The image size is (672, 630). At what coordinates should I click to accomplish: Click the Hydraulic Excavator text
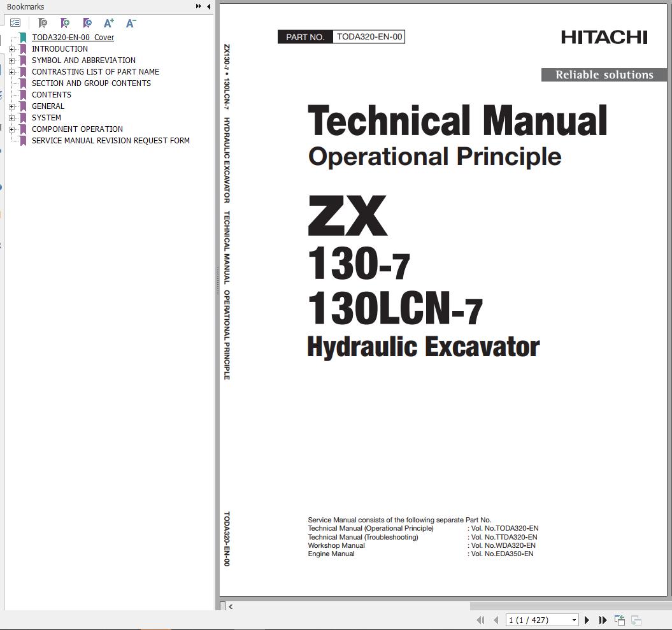(x=424, y=347)
